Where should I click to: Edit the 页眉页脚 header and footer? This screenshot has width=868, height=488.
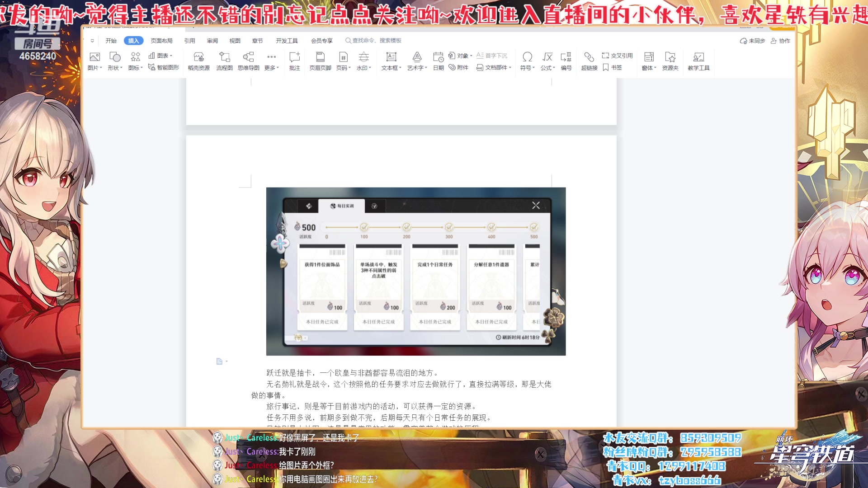coord(321,61)
